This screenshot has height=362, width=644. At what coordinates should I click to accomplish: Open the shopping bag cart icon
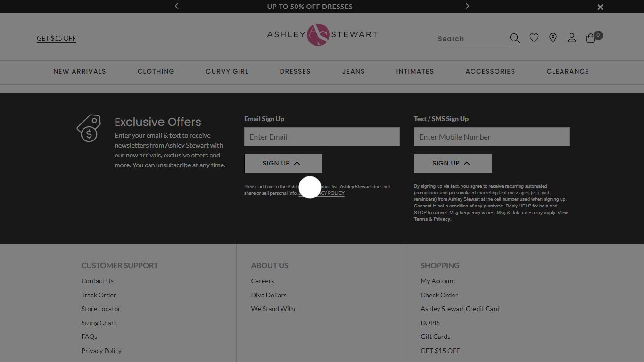[x=590, y=38]
